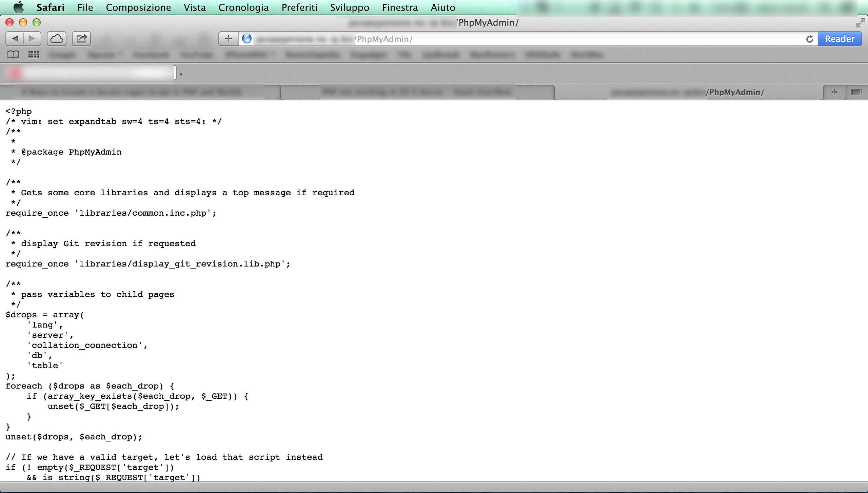Image resolution: width=868 pixels, height=493 pixels.
Task: Click the globe icon in the address field
Action: pos(247,39)
